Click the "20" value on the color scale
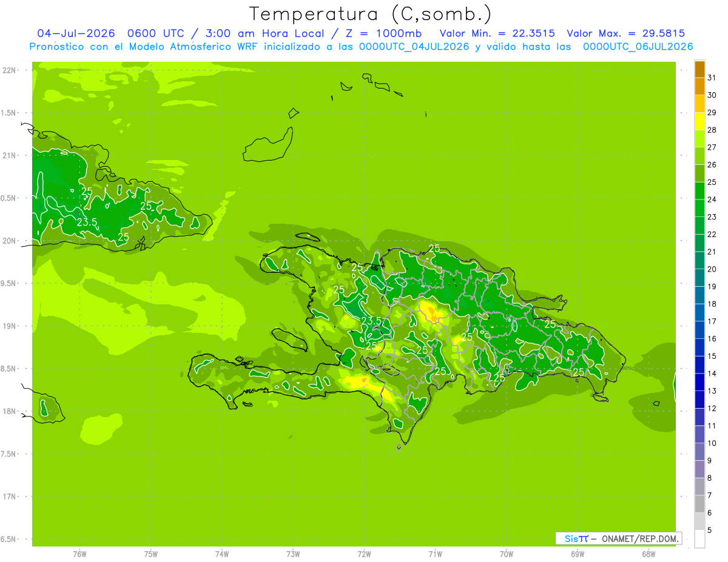Viewport: 728px width, 562px height. click(x=712, y=269)
